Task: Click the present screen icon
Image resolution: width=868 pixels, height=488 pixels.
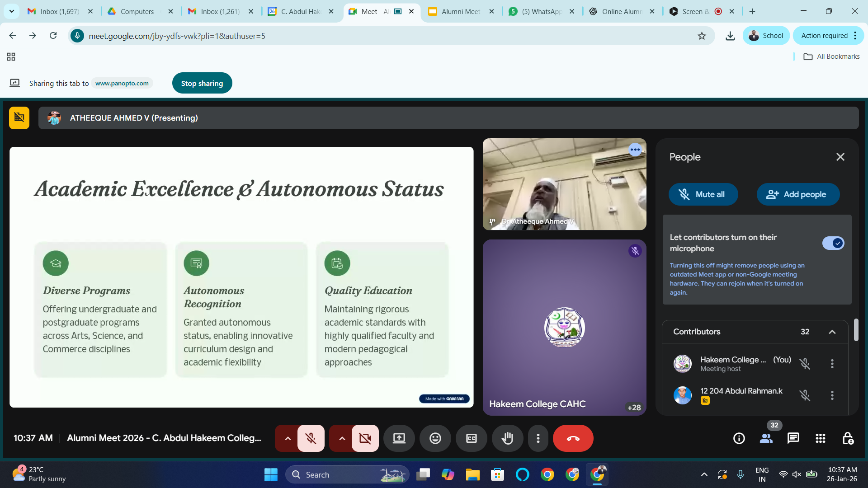Action: pyautogui.click(x=399, y=438)
